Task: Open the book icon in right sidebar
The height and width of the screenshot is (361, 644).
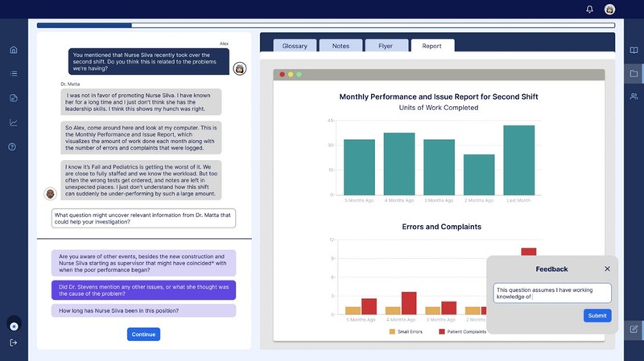Action: coord(634,50)
